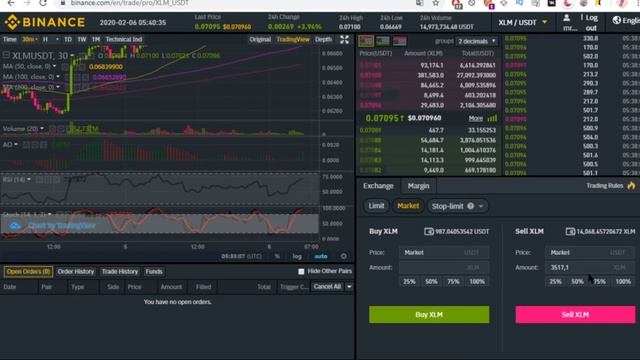The width and height of the screenshot is (640, 360).
Task: Expand the Volume (20) indicator menu
Action: (42, 129)
